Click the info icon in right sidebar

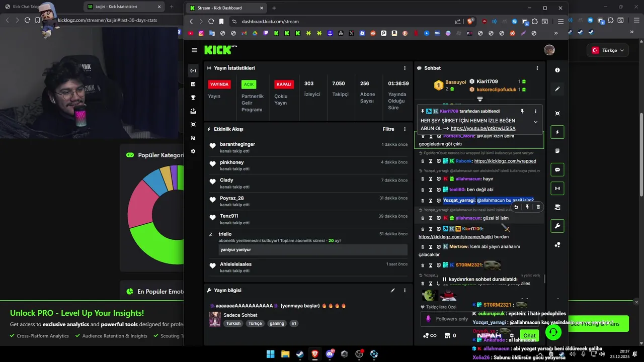click(557, 70)
